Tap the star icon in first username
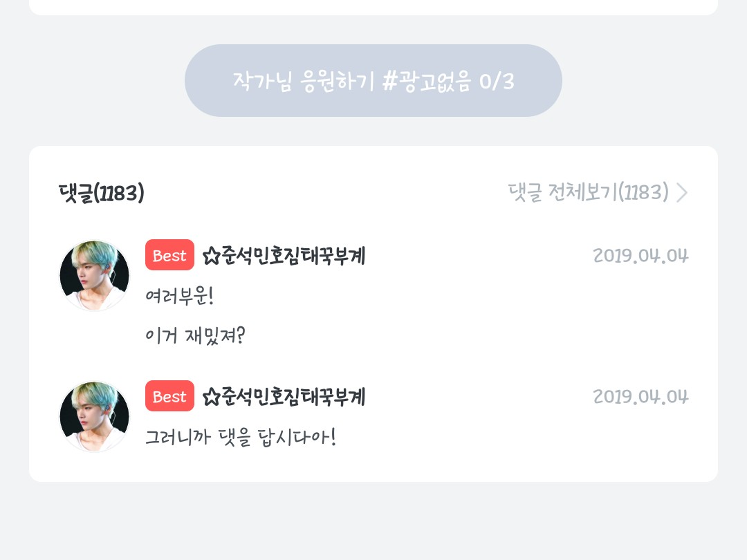The width and height of the screenshot is (747, 560). pos(211,256)
